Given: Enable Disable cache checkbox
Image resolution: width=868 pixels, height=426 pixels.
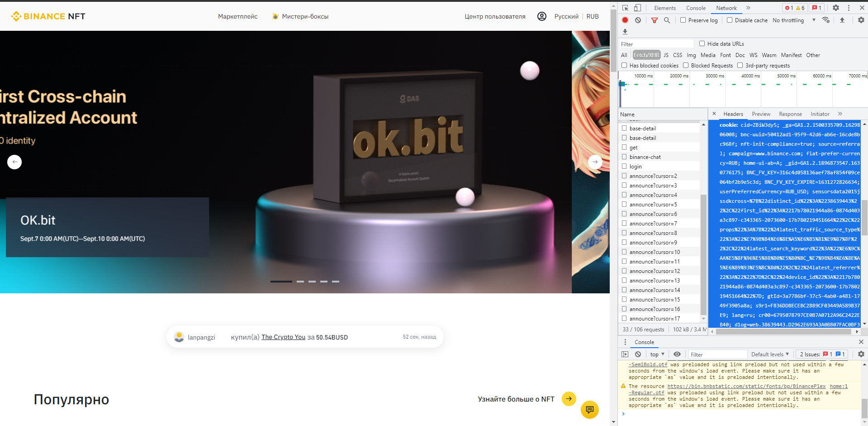Looking at the screenshot, I should click(x=730, y=20).
